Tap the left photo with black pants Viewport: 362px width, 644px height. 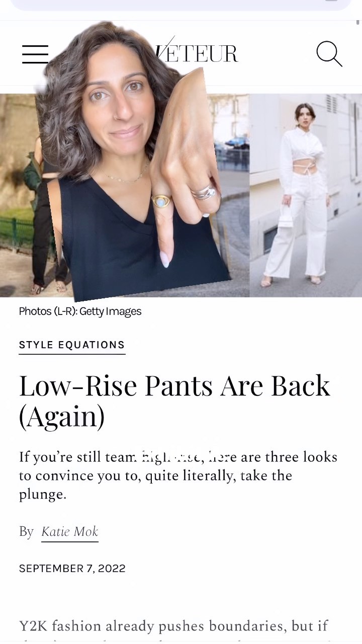pyautogui.click(x=23, y=195)
